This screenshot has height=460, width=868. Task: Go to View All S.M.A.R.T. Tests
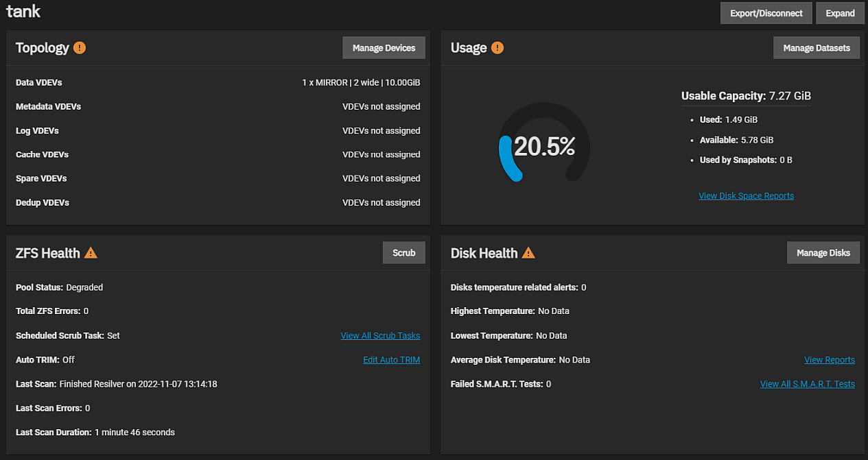pos(807,384)
